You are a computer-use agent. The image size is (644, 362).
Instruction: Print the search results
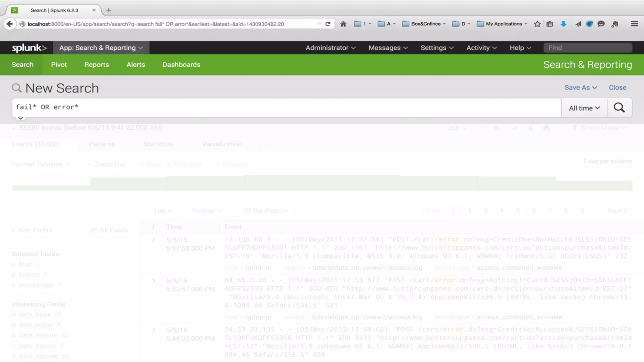(x=547, y=128)
